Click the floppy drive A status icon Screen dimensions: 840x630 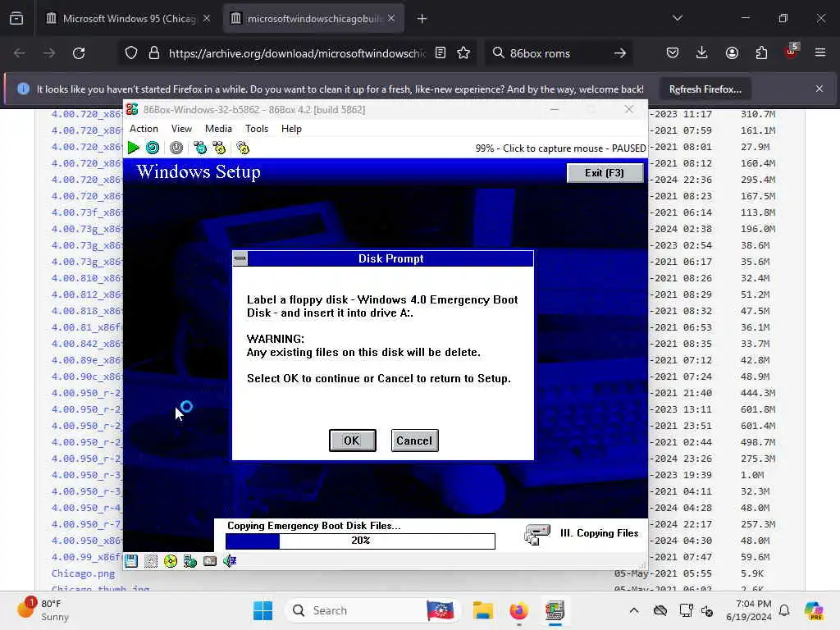click(x=131, y=561)
